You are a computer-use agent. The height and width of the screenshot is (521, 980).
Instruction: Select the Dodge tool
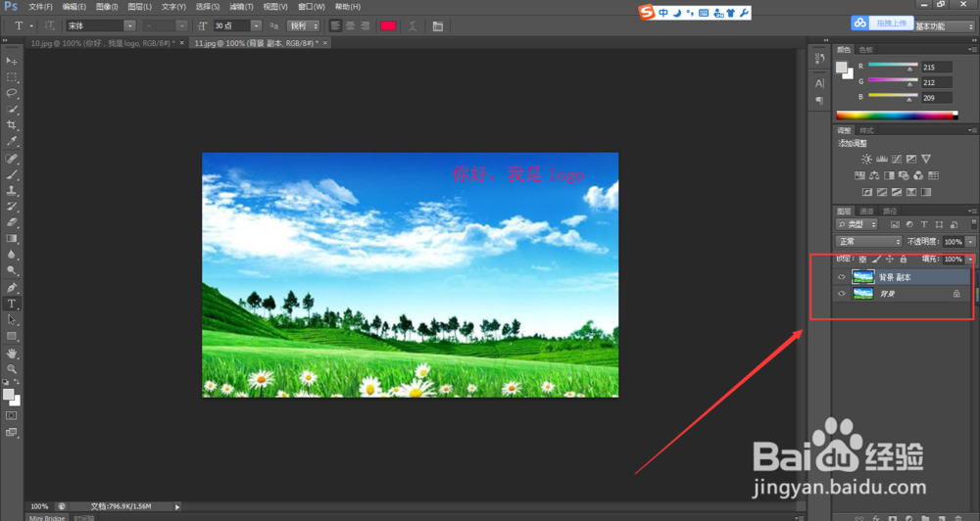[11, 270]
